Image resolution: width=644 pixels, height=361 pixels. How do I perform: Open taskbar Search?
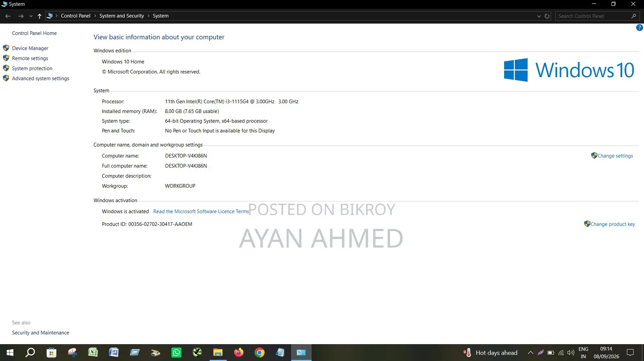[x=30, y=353]
